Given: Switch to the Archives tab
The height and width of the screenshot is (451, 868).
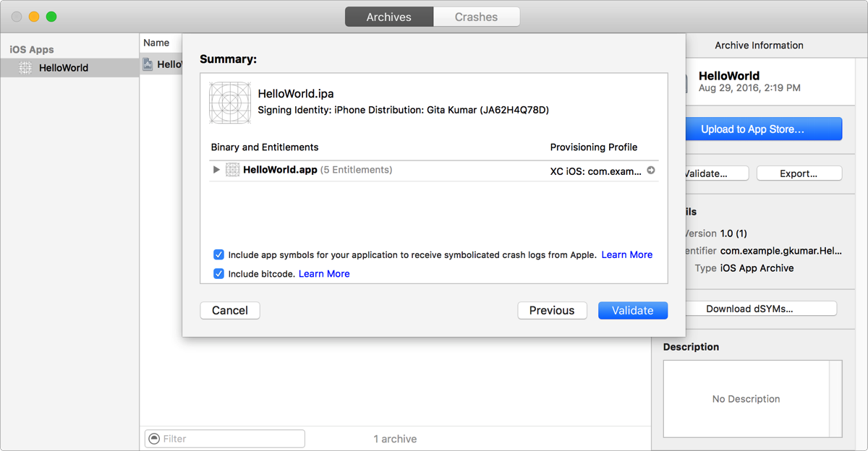Looking at the screenshot, I should point(388,17).
